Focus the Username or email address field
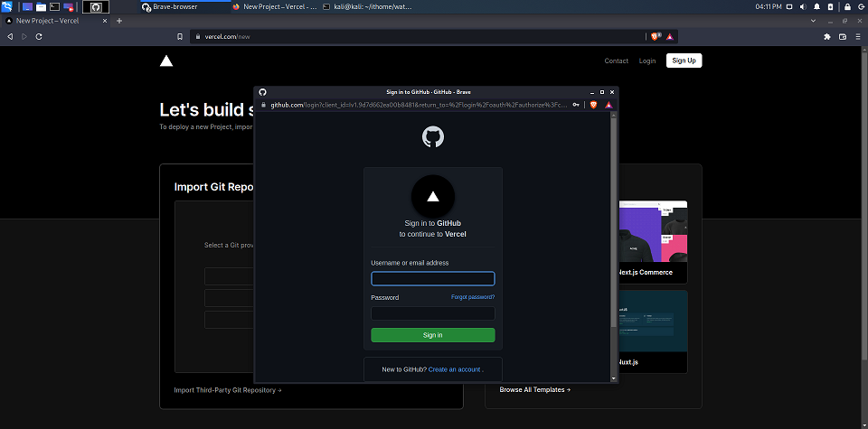Screen dimensions: 868x429 tap(433, 279)
